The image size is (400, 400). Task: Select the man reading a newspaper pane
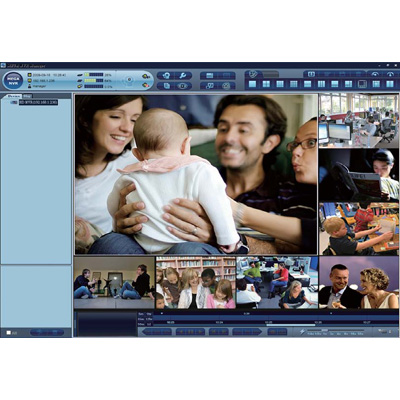coord(359,175)
